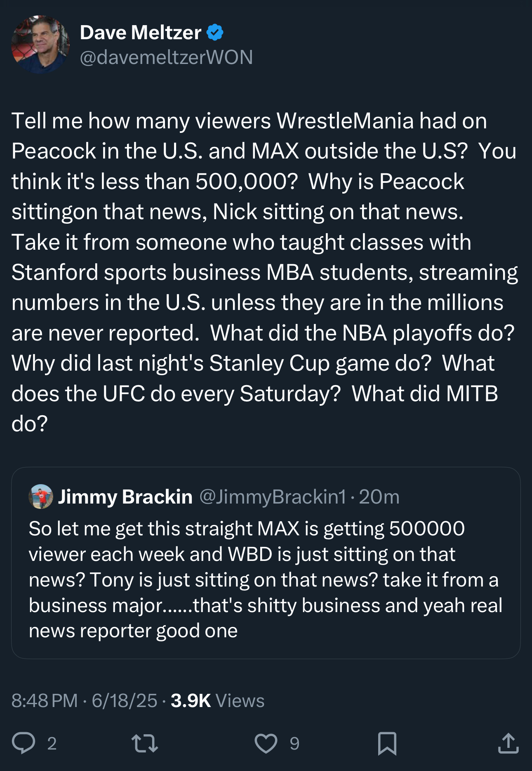Click the Dave Meltzer display name
The image size is (532, 771).
(x=140, y=32)
